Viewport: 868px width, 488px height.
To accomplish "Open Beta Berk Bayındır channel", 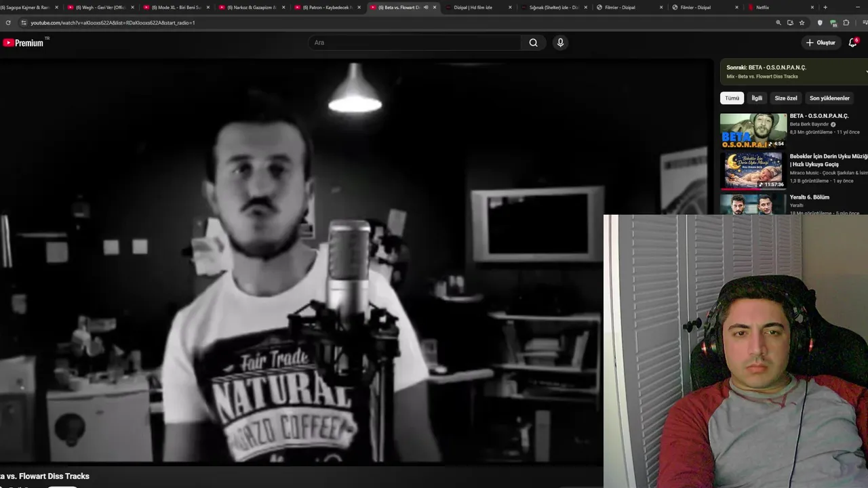I will tap(810, 124).
